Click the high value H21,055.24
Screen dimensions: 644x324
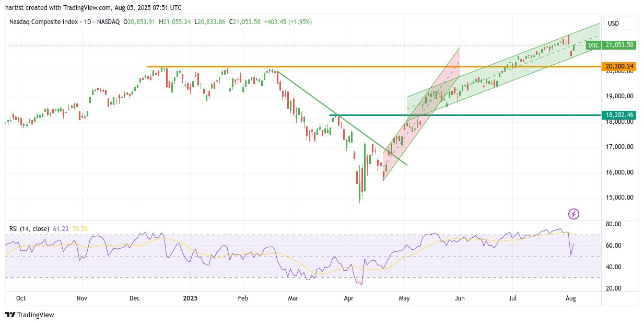tap(175, 22)
